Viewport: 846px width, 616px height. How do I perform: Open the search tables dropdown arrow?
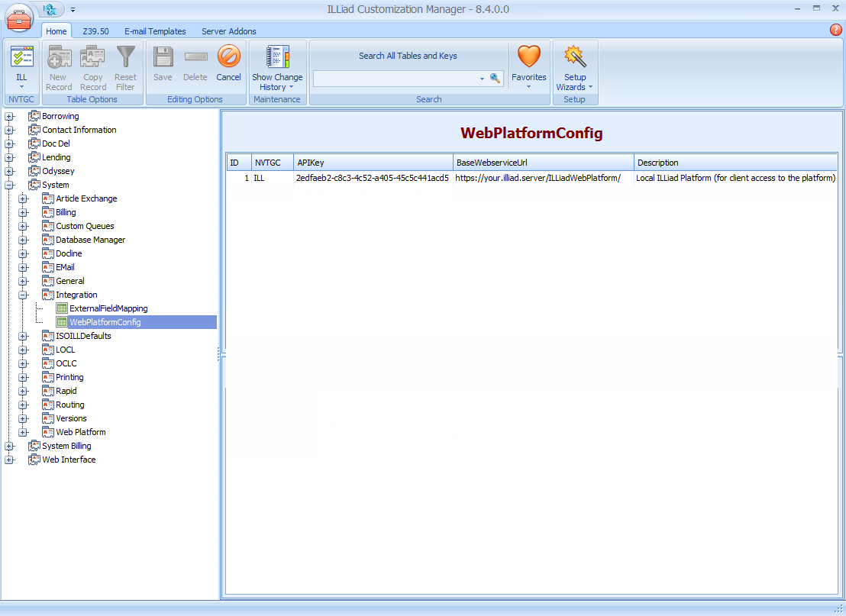tap(481, 78)
